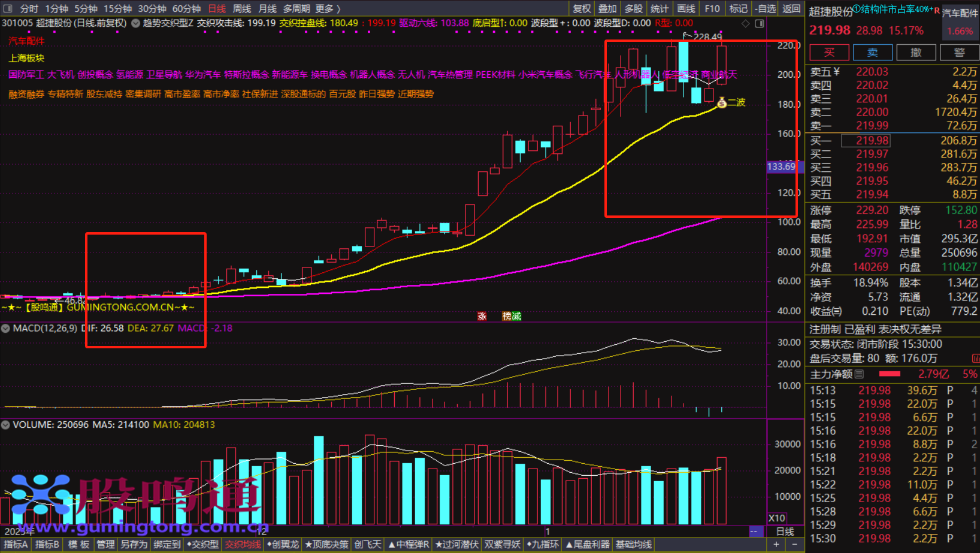Click the red chart icon beside 盘后交易量
Image resolution: width=980 pixels, height=553 pixels.
click(x=975, y=358)
